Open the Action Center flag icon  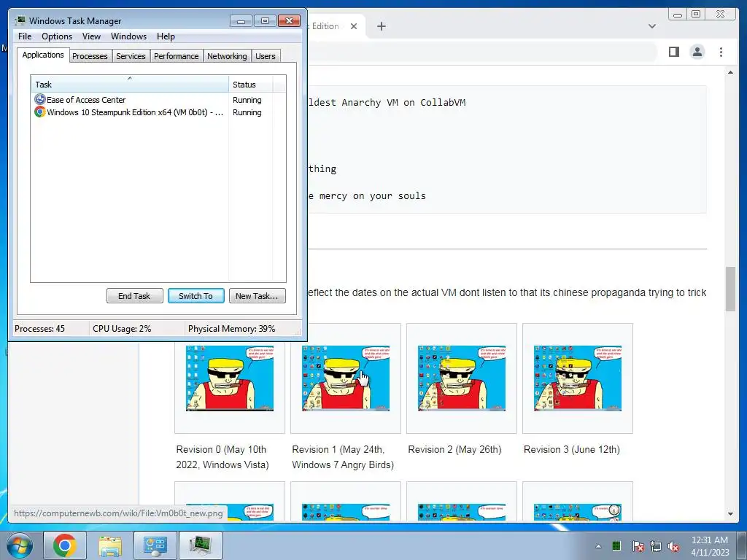(638, 546)
